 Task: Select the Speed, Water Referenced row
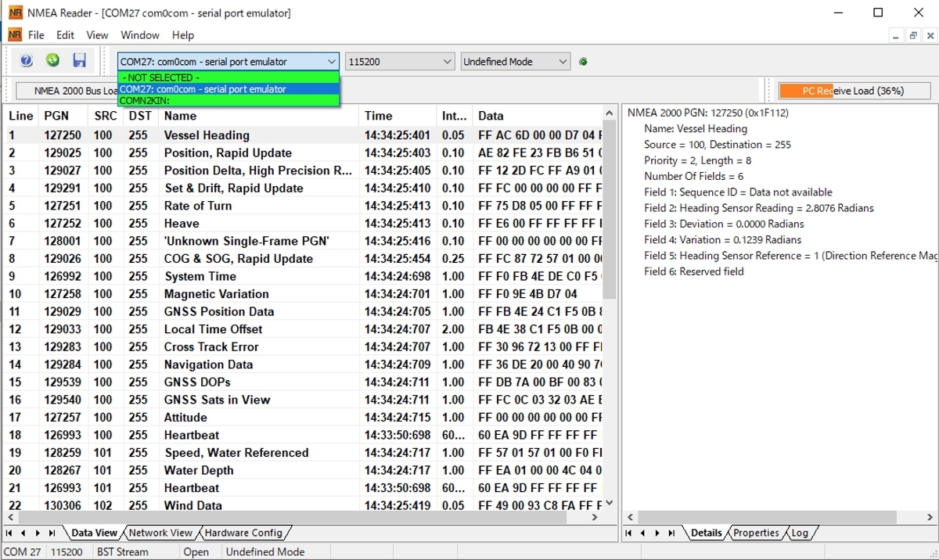click(304, 453)
